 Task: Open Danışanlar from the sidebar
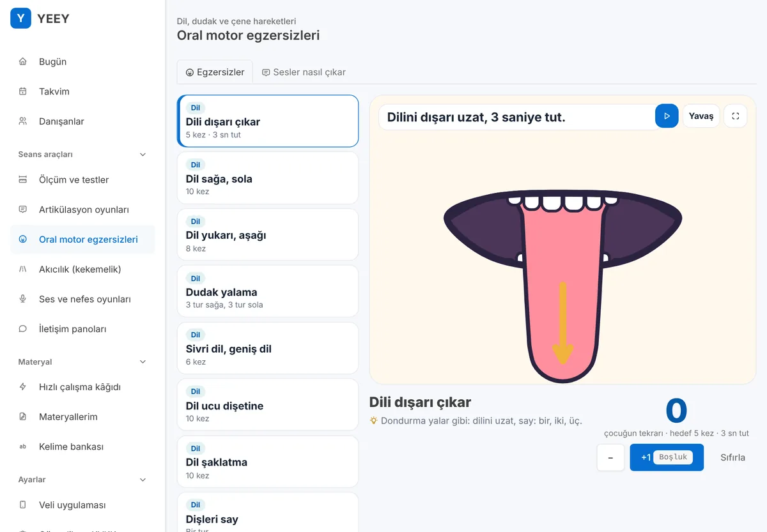point(83,121)
